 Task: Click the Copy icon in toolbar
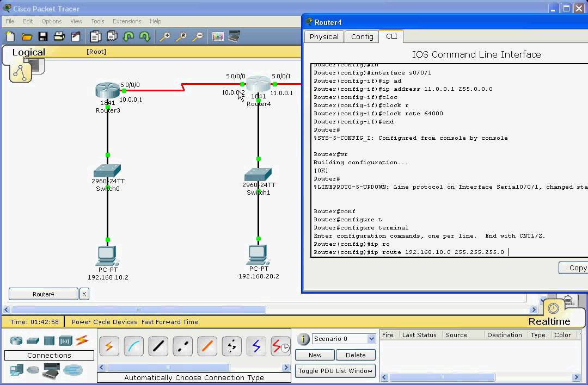coord(95,36)
